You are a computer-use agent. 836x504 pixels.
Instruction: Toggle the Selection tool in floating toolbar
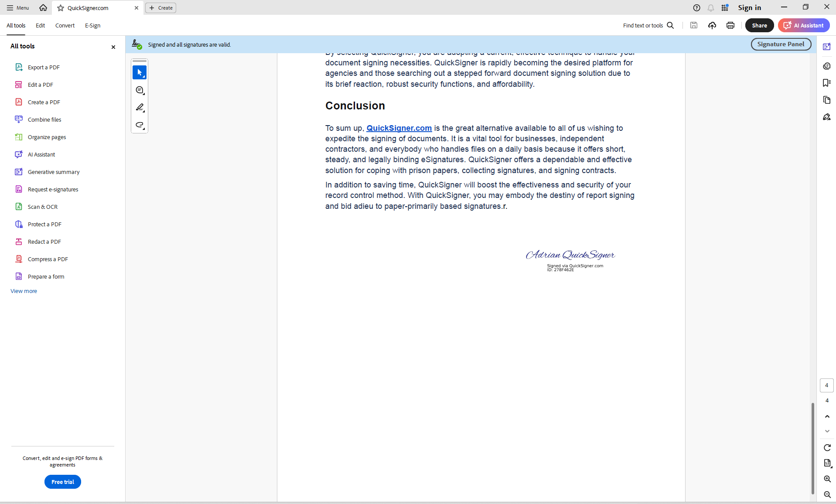(140, 72)
